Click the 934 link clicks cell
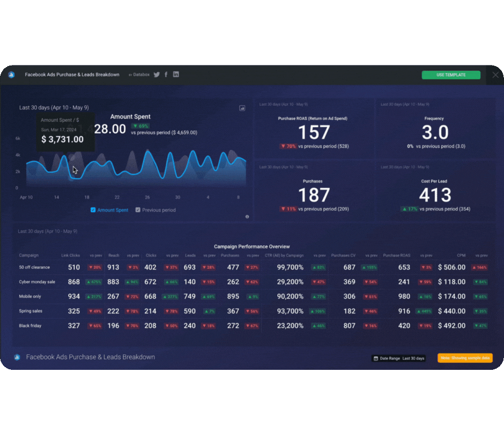Image resolution: width=504 pixels, height=423 pixels. [74, 296]
